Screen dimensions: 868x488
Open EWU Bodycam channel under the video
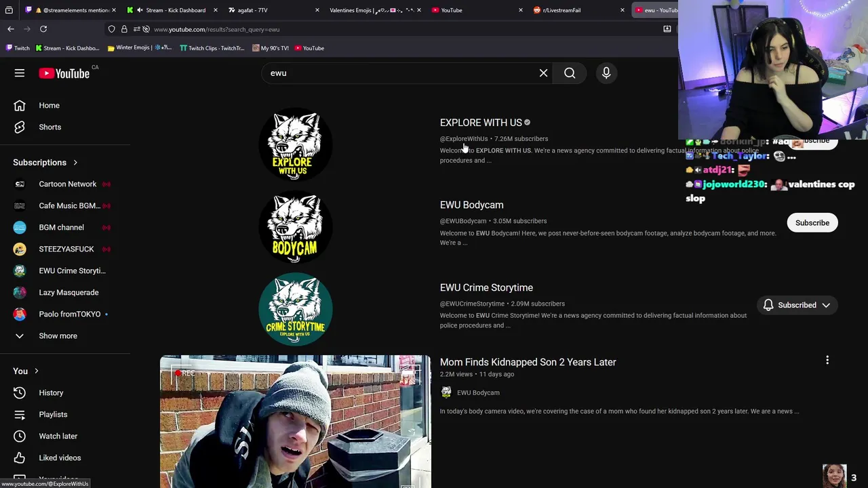click(478, 392)
